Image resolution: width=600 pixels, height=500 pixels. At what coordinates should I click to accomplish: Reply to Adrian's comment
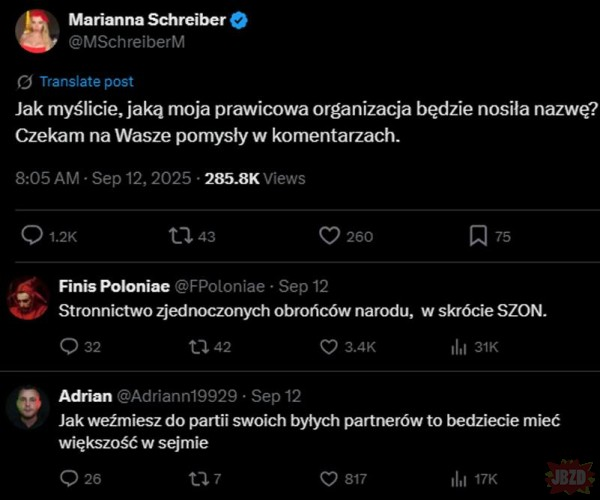(x=69, y=479)
